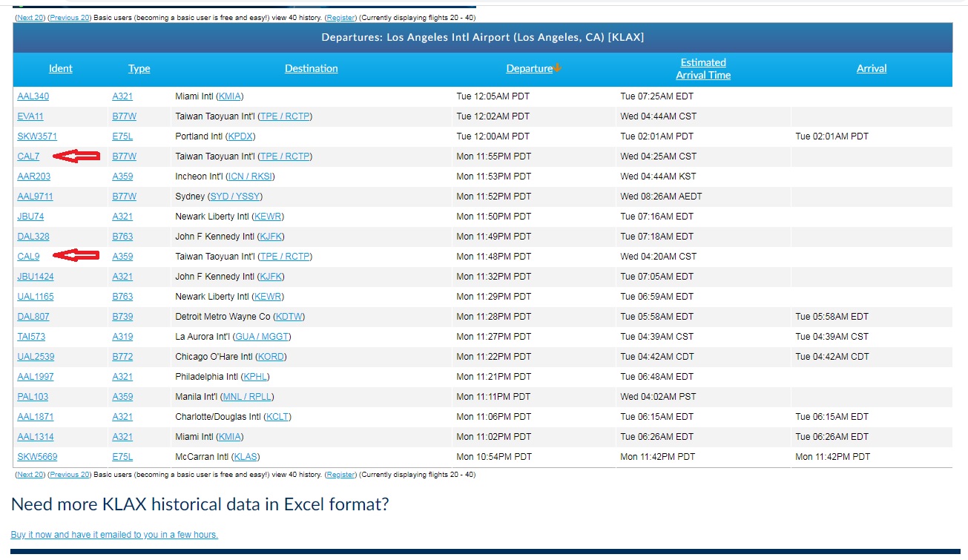Viewport: 968px width, 560px height.
Task: Open B772 aircraft type link
Action: tap(122, 357)
